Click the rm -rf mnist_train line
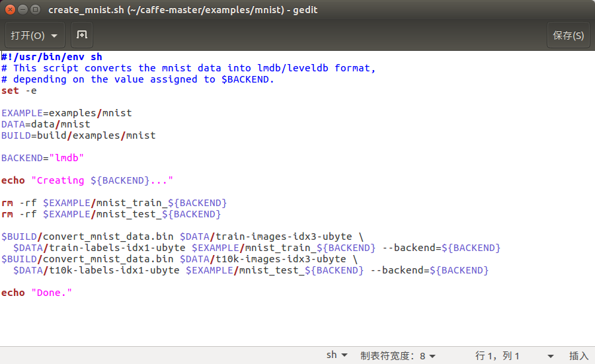Screen dimensions: 595x364 coord(114,203)
